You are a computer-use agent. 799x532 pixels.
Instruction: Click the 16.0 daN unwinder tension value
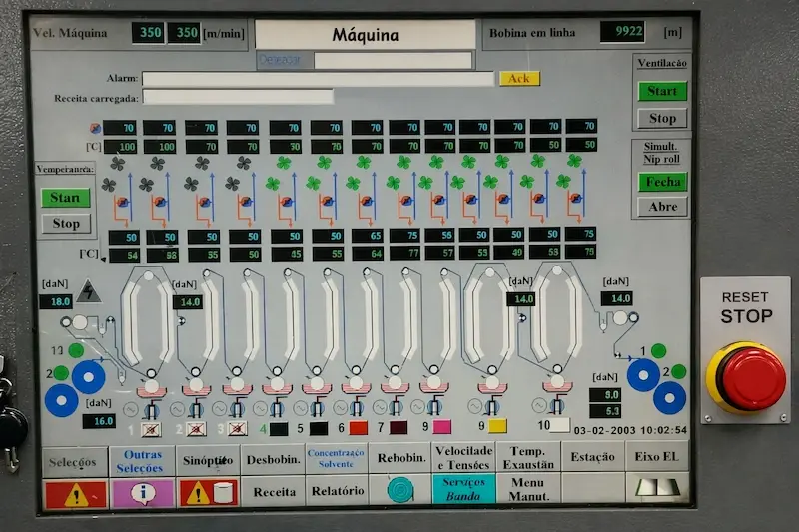point(99,421)
